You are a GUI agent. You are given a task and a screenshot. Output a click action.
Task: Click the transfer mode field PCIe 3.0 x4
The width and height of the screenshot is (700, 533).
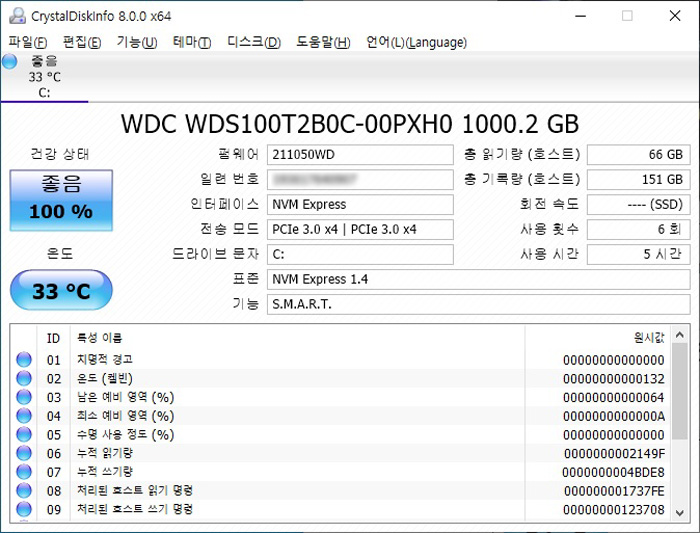click(x=360, y=229)
